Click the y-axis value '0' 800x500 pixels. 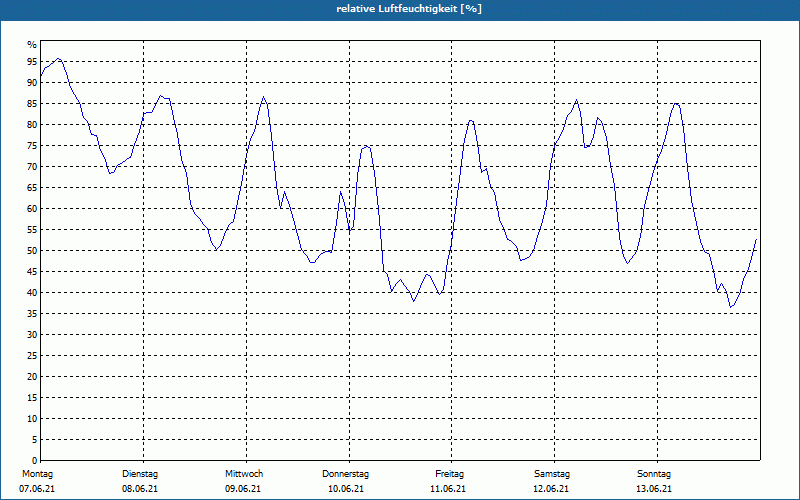tap(34, 461)
